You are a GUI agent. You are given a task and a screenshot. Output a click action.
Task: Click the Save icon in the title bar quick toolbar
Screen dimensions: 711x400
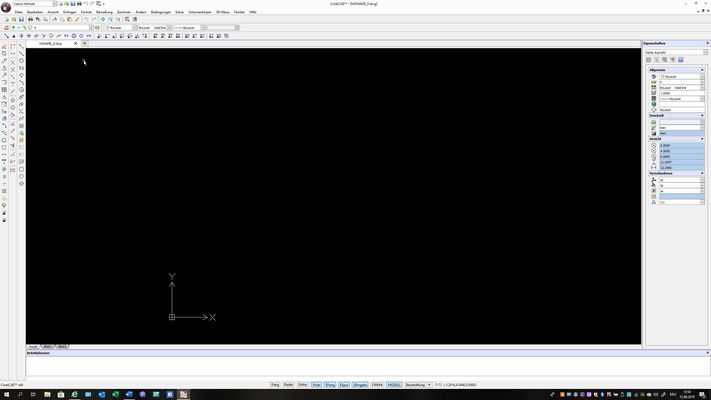(x=73, y=4)
